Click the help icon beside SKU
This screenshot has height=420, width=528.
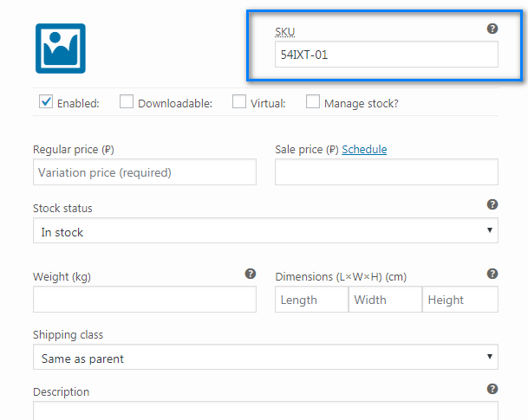click(492, 29)
